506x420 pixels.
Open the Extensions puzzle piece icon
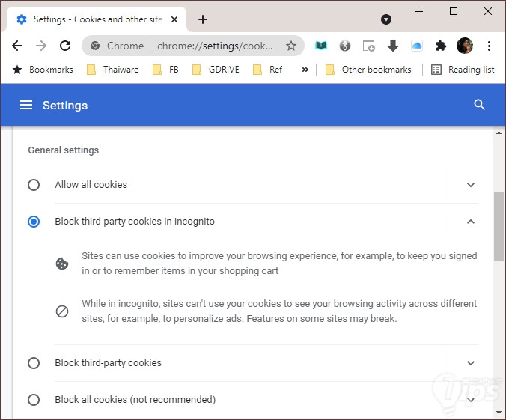click(441, 46)
